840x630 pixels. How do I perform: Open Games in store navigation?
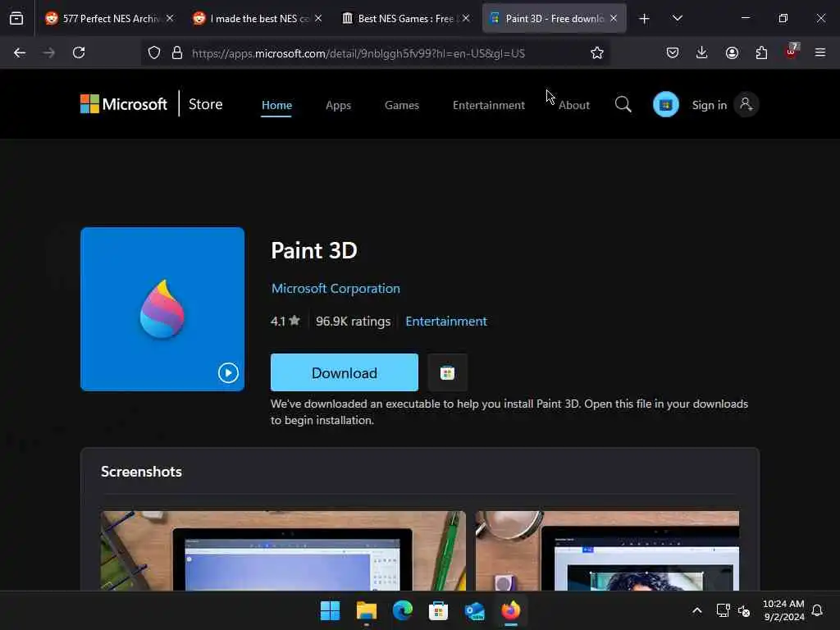tap(401, 105)
